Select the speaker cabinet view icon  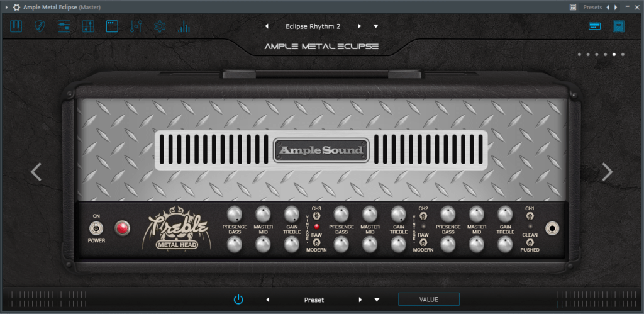coord(619,26)
